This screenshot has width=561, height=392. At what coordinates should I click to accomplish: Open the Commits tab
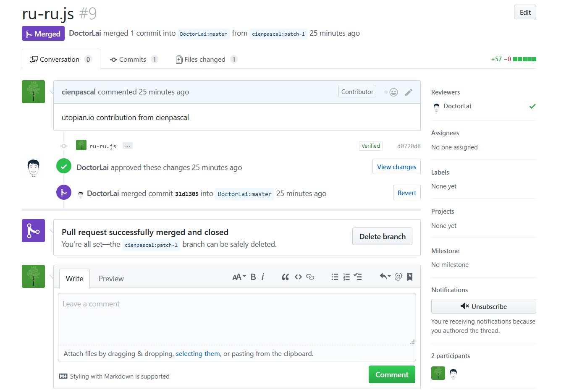point(134,60)
